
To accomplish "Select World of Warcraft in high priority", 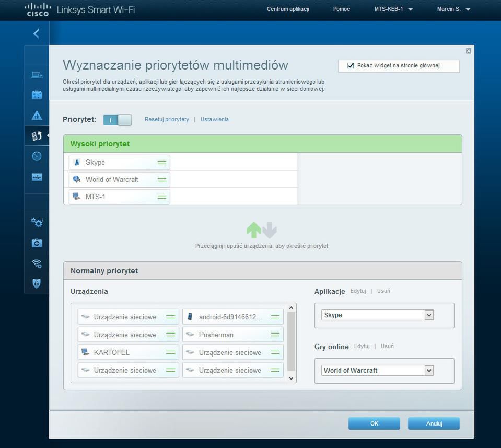I will pos(119,180).
